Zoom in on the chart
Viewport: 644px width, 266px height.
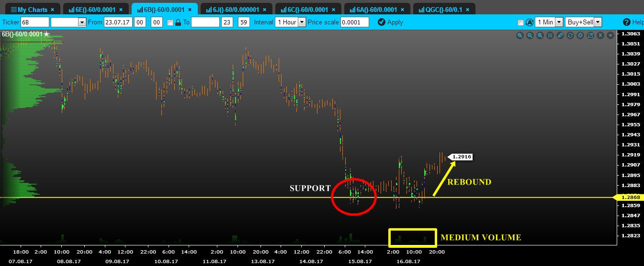pyautogui.click(x=530, y=35)
